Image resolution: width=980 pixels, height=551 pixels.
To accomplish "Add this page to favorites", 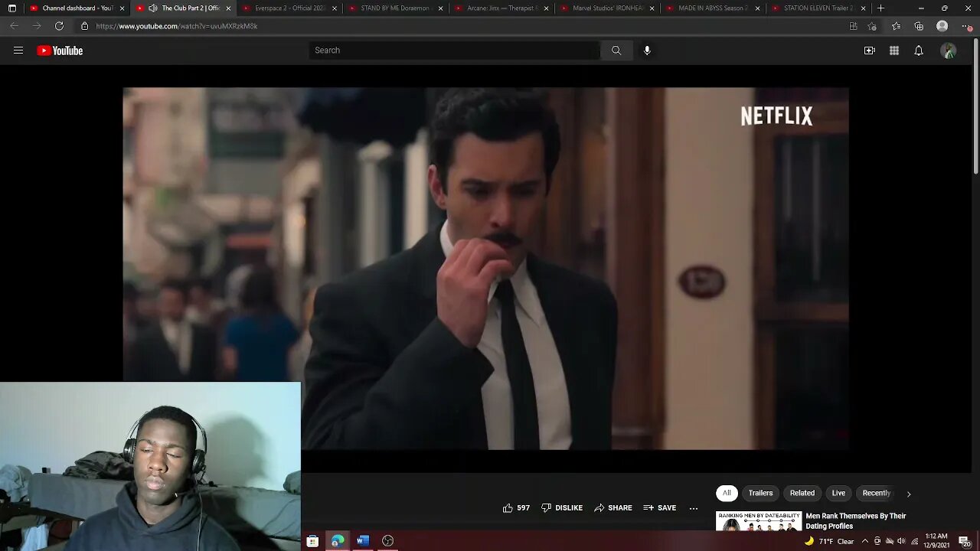I will click(x=872, y=26).
